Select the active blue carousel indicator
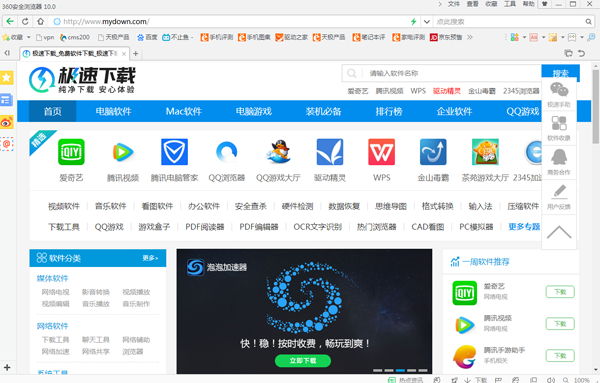600x383 pixels. pos(400,370)
